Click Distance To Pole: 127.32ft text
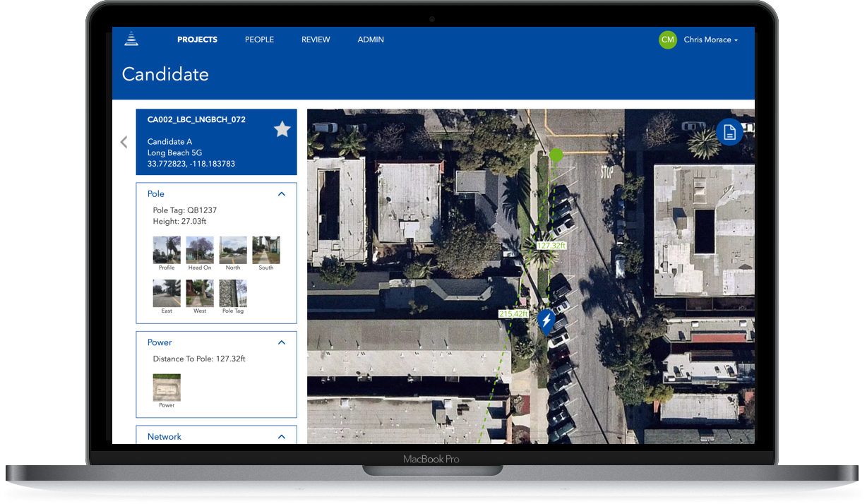The image size is (867, 504). pyautogui.click(x=199, y=359)
